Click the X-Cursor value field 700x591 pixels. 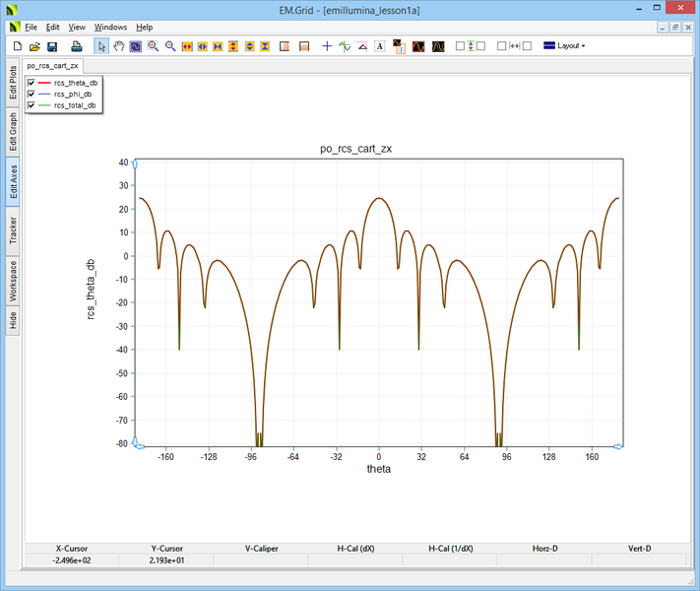point(71,559)
